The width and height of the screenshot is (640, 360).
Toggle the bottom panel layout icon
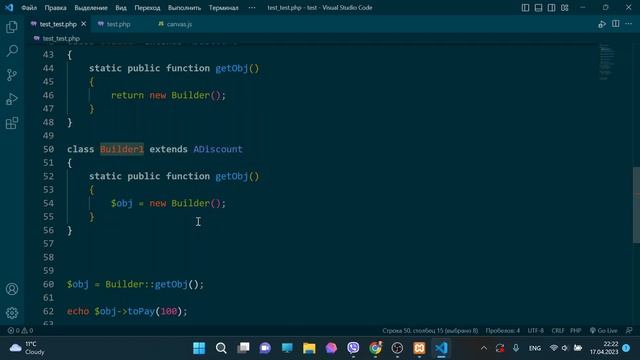pos(538,8)
